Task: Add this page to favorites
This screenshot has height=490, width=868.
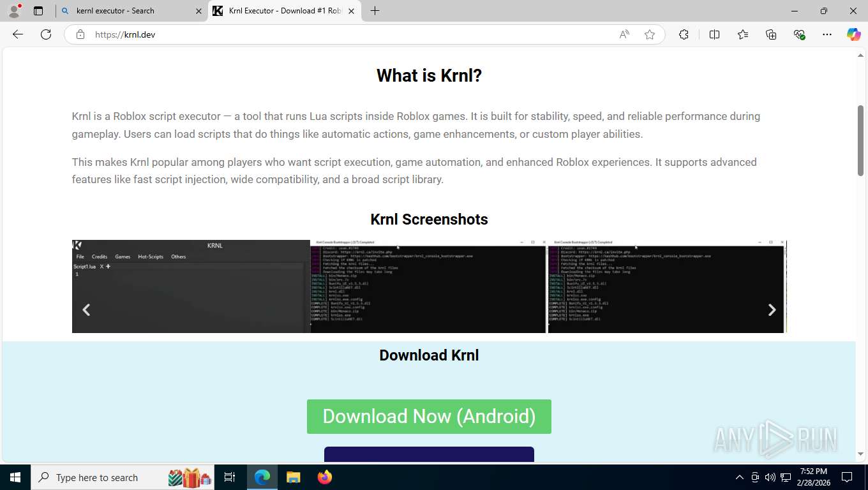Action: point(650,34)
